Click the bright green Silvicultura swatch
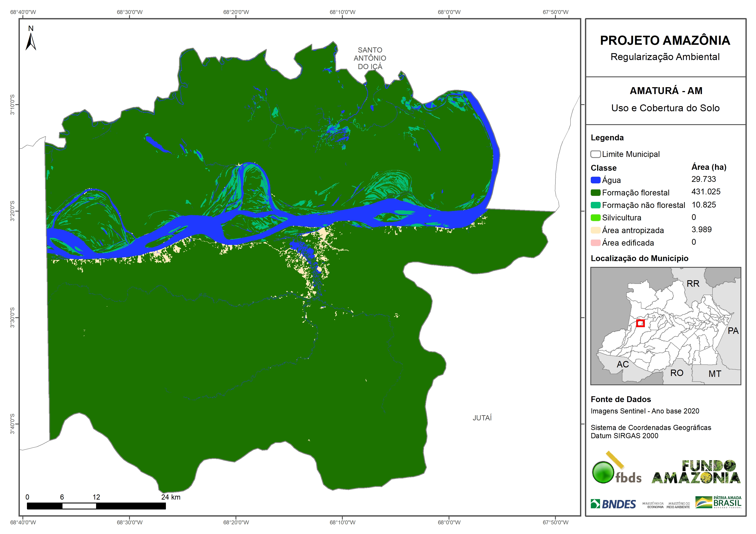 pos(595,218)
